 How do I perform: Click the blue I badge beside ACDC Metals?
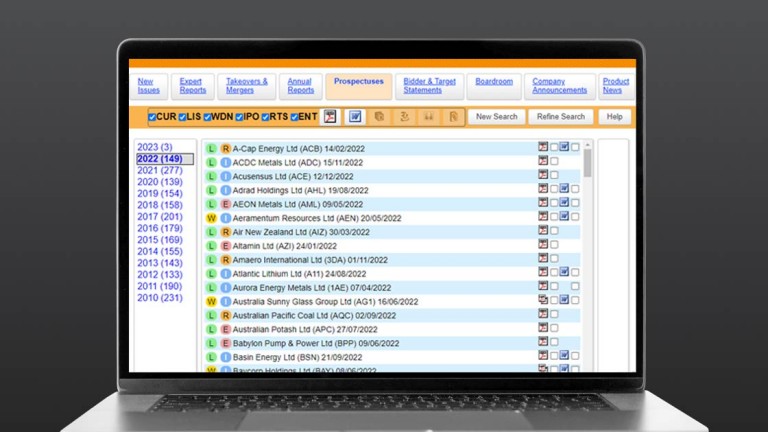pyautogui.click(x=225, y=162)
